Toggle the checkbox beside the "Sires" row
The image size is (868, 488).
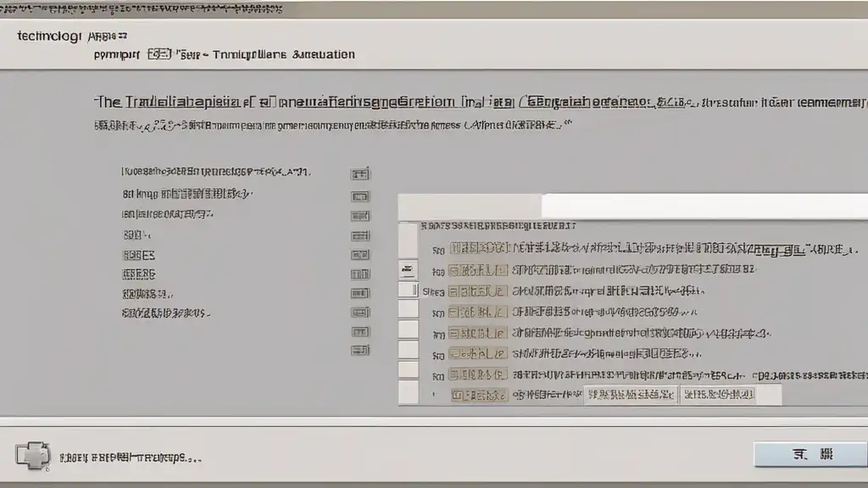pos(408,290)
